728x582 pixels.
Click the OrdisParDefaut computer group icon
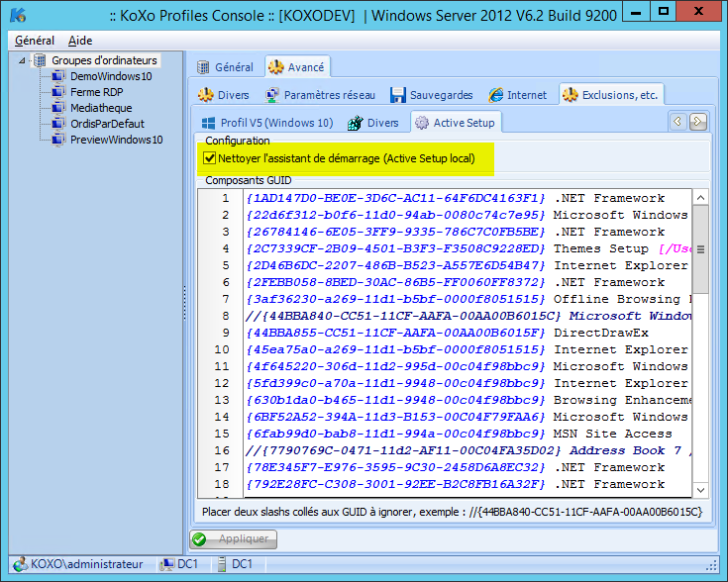58,124
